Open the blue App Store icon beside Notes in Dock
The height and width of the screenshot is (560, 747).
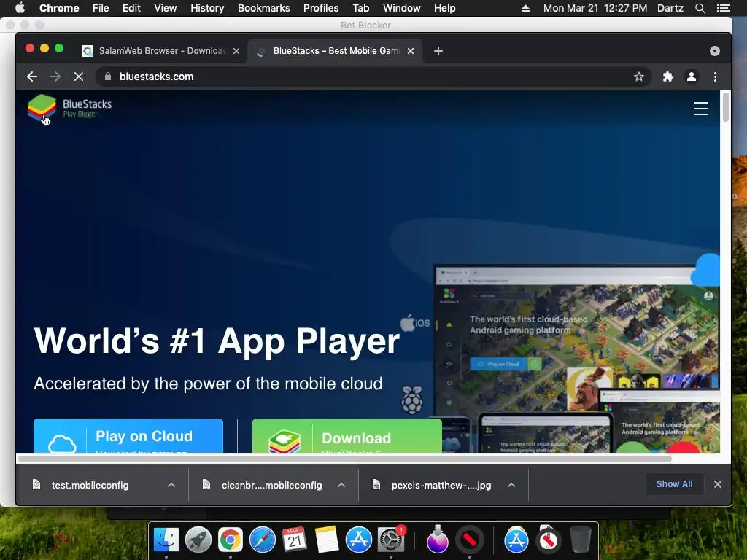(358, 540)
